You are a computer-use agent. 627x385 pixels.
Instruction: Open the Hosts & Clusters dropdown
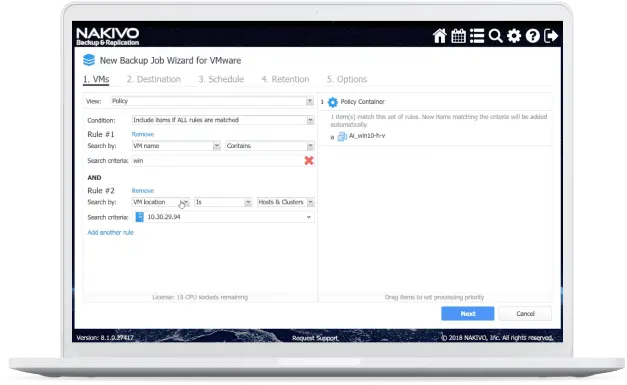(286, 202)
